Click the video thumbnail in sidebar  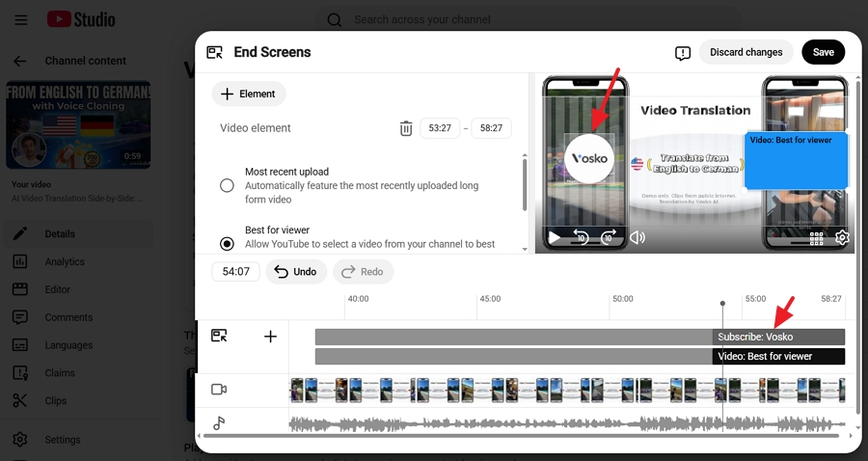tap(78, 125)
